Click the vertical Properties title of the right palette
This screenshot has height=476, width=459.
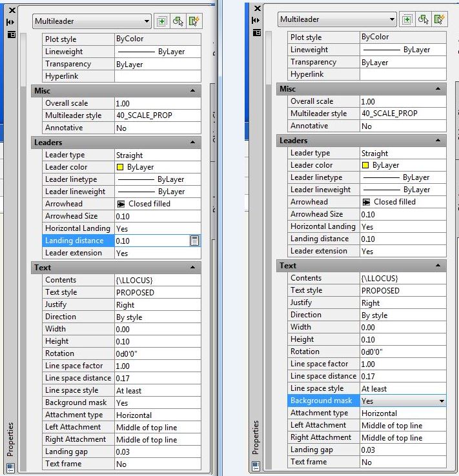coord(256,437)
